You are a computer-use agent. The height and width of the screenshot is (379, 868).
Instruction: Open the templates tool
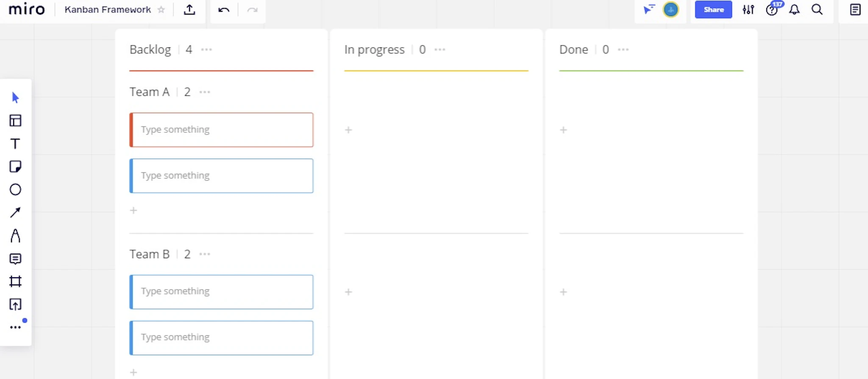[x=15, y=121]
